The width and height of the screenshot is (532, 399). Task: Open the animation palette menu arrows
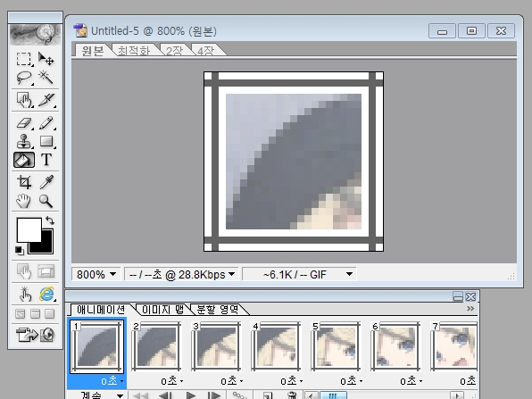pos(470,309)
